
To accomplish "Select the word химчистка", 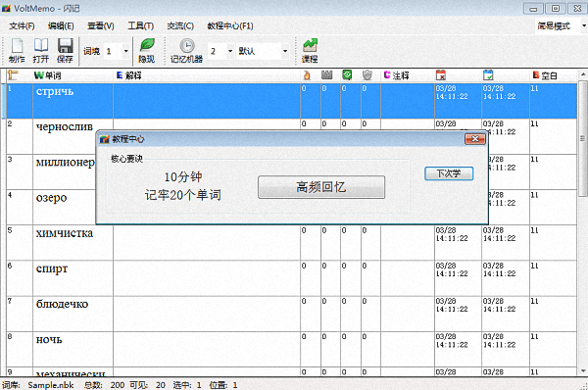I will [x=64, y=233].
